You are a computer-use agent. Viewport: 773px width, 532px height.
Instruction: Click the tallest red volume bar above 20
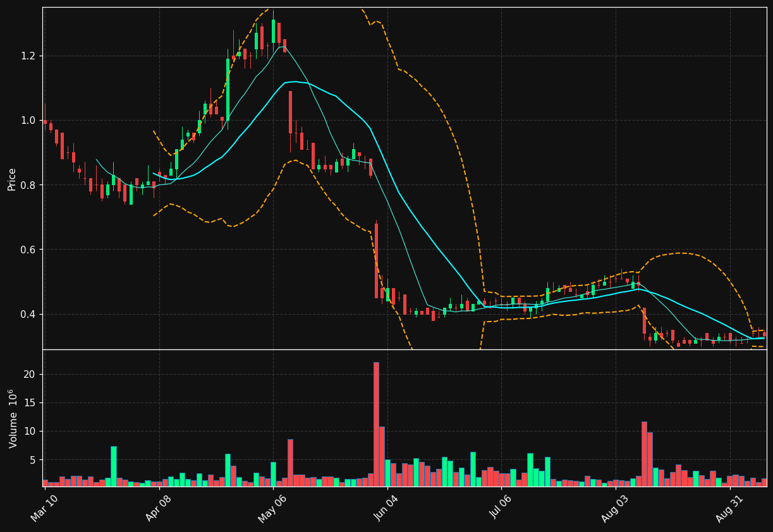pos(376,424)
